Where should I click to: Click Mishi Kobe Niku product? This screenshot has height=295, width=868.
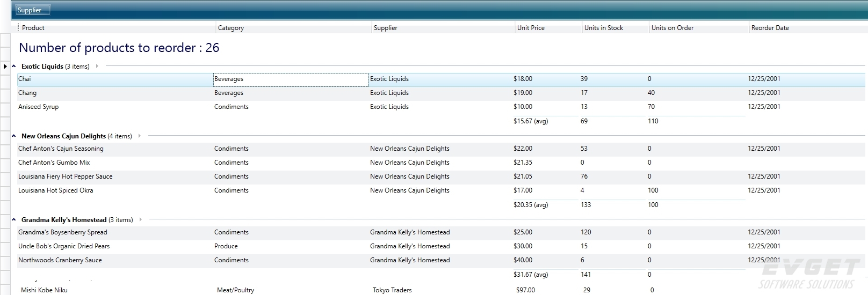click(44, 290)
